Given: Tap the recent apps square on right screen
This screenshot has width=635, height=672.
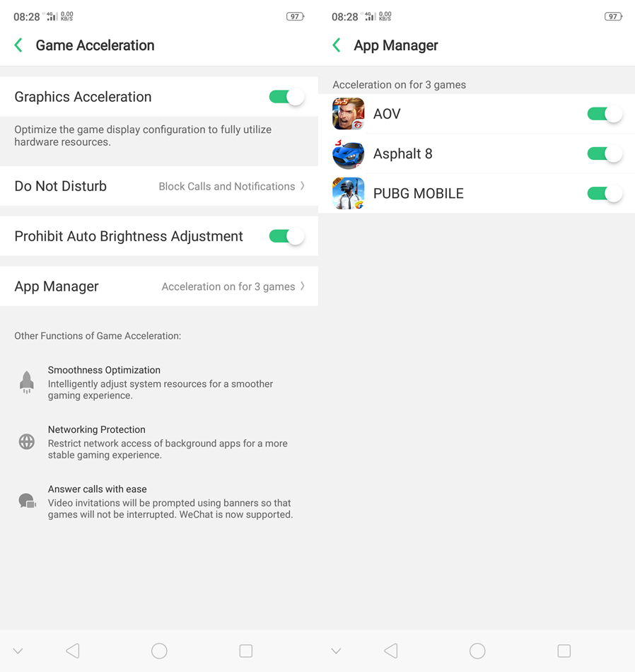Looking at the screenshot, I should [x=564, y=651].
